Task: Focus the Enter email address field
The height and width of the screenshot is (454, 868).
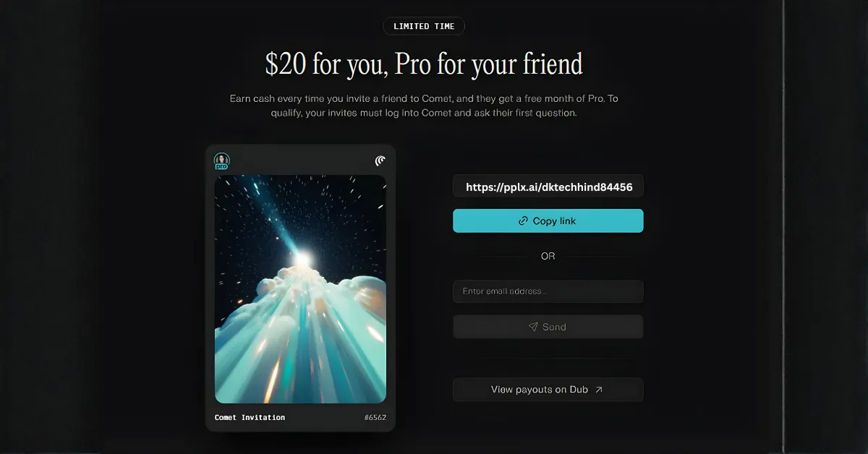Action: [x=548, y=291]
